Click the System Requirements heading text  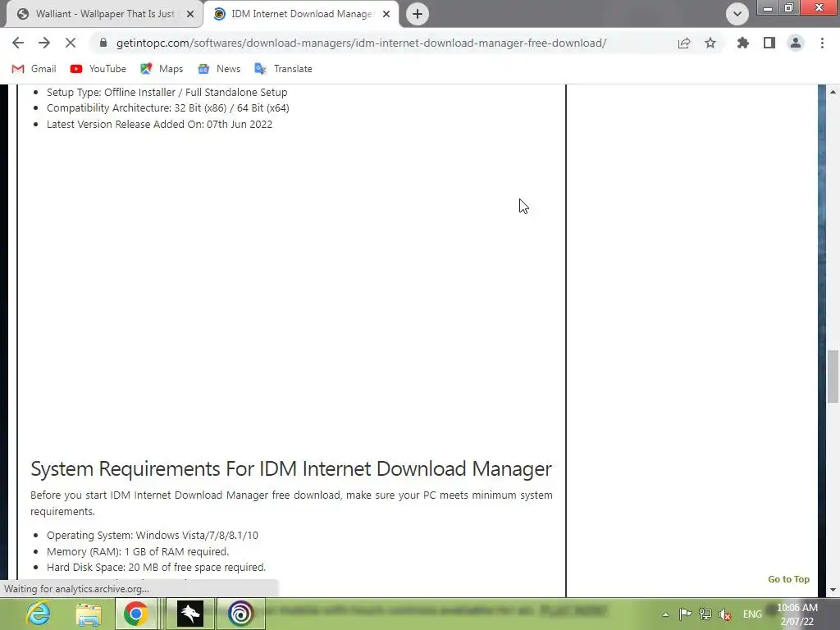(291, 468)
